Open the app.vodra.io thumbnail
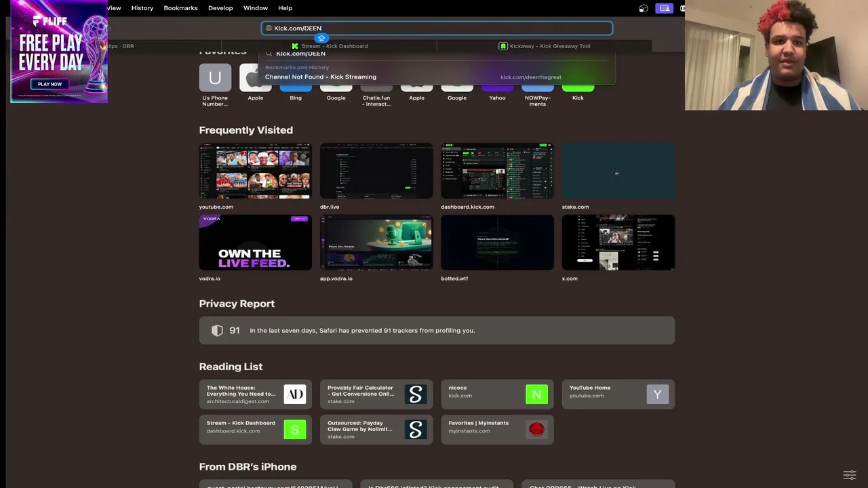868x488 pixels. click(376, 243)
